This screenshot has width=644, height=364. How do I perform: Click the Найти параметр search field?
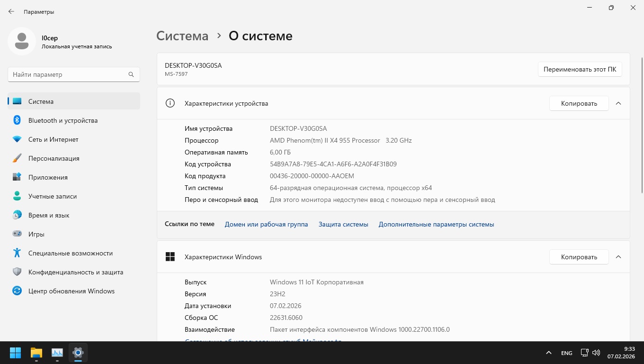74,74
